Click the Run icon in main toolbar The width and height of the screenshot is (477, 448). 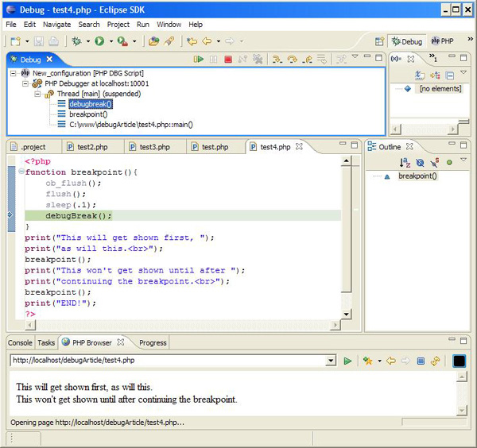[99, 41]
